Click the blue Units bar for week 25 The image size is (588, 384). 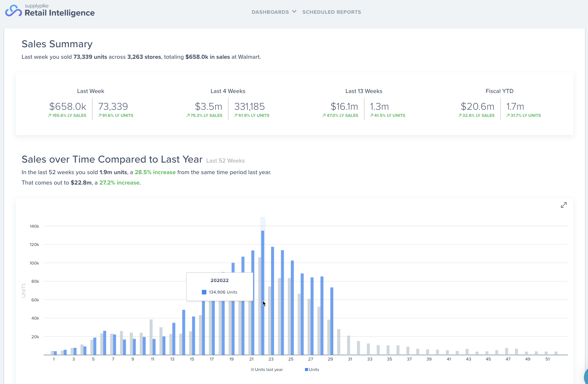[x=292, y=308]
